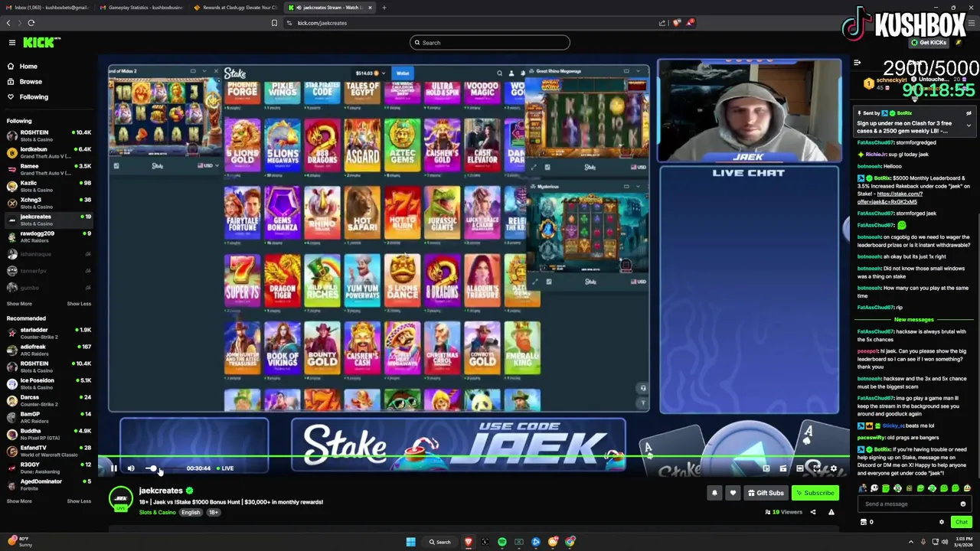Open Windows taskbar Search
Viewport: 980px width, 551px height.
440,542
